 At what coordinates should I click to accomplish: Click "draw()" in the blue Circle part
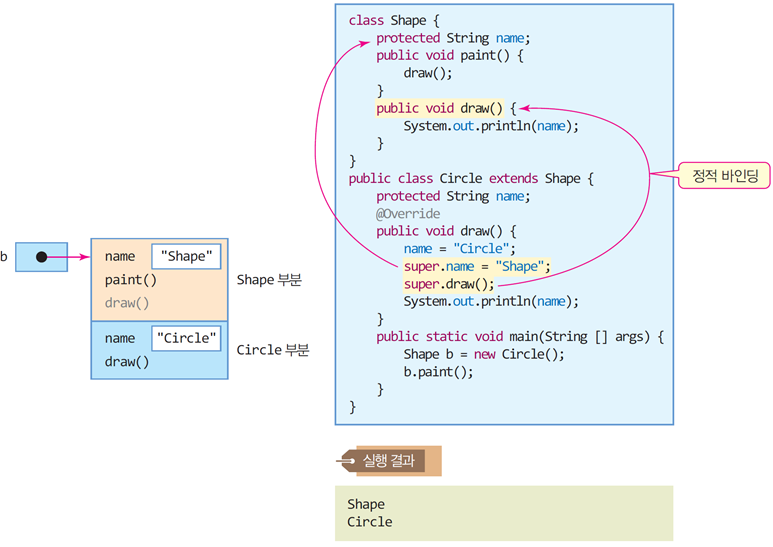coord(127,362)
